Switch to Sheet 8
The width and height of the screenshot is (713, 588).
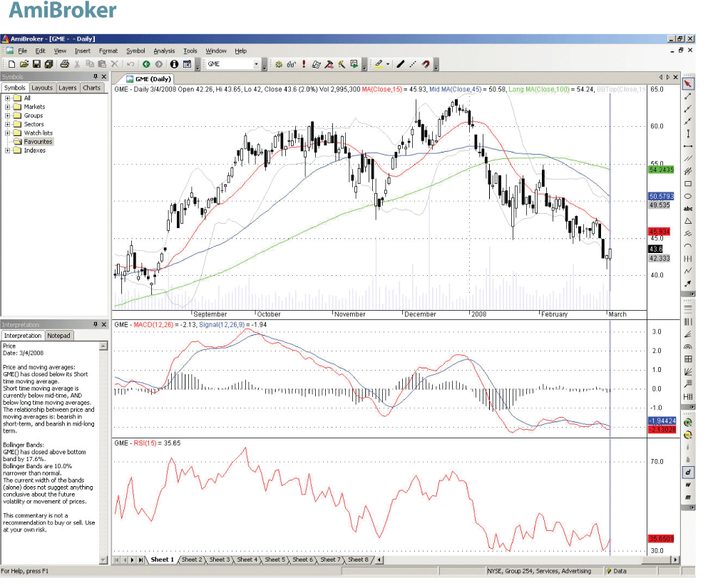click(x=358, y=559)
